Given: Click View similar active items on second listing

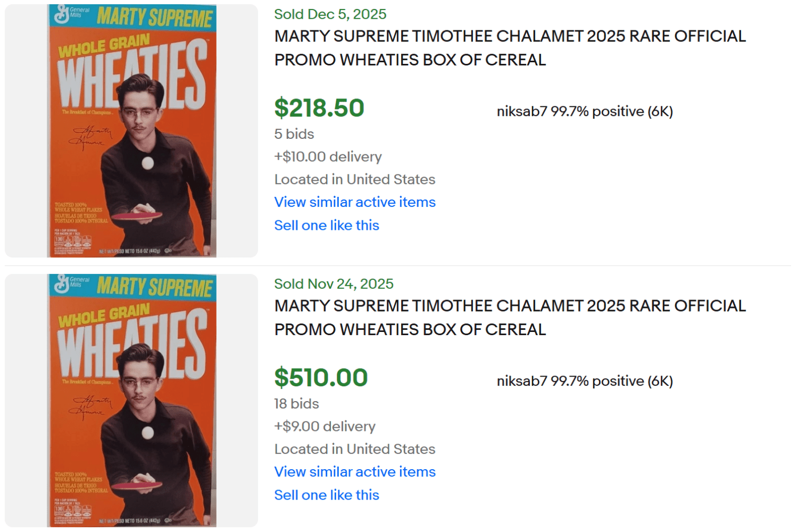Looking at the screenshot, I should [354, 472].
